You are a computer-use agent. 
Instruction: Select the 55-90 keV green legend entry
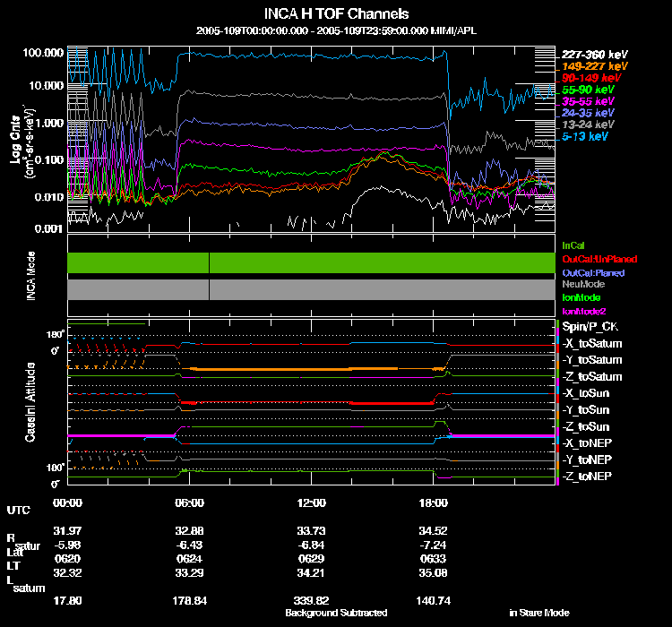point(588,90)
